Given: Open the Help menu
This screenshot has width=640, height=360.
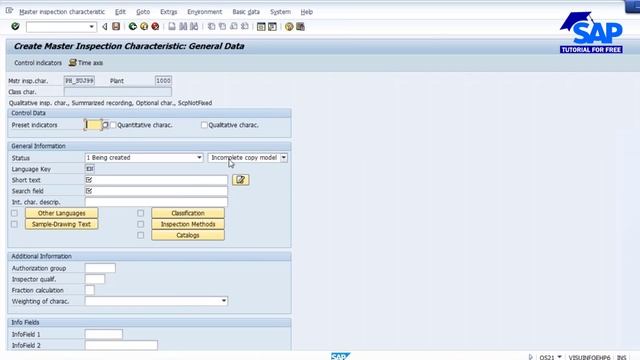Looking at the screenshot, I should pos(307,12).
